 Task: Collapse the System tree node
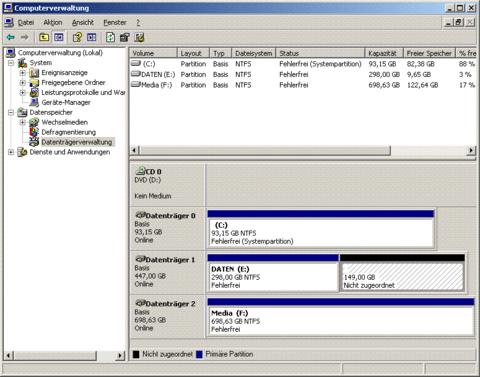(11, 63)
